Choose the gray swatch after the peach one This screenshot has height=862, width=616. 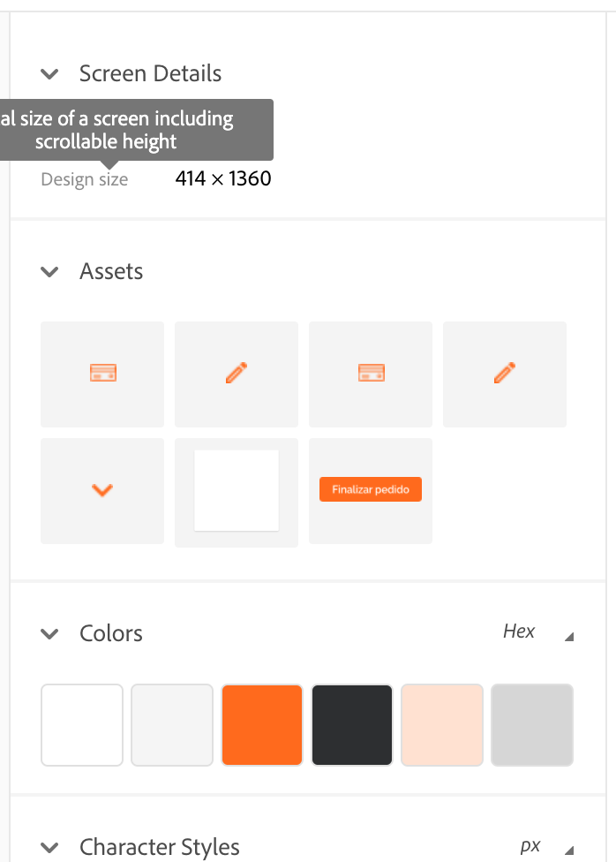coord(532,725)
